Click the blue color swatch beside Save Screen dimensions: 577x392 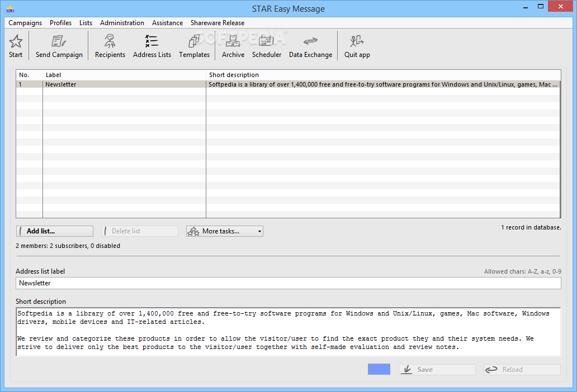pyautogui.click(x=379, y=369)
